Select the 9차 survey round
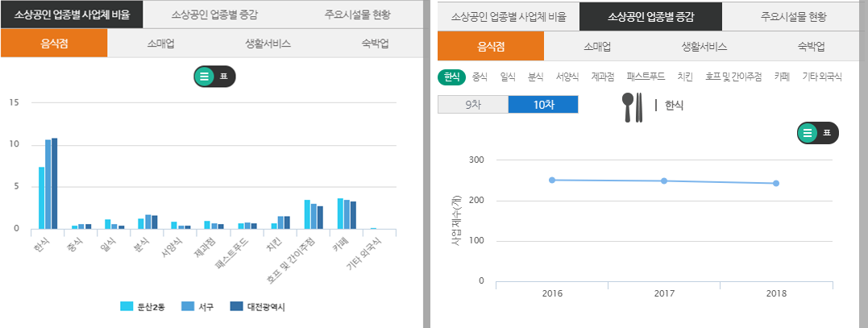Screen dimensions: 868x328 [x=472, y=105]
